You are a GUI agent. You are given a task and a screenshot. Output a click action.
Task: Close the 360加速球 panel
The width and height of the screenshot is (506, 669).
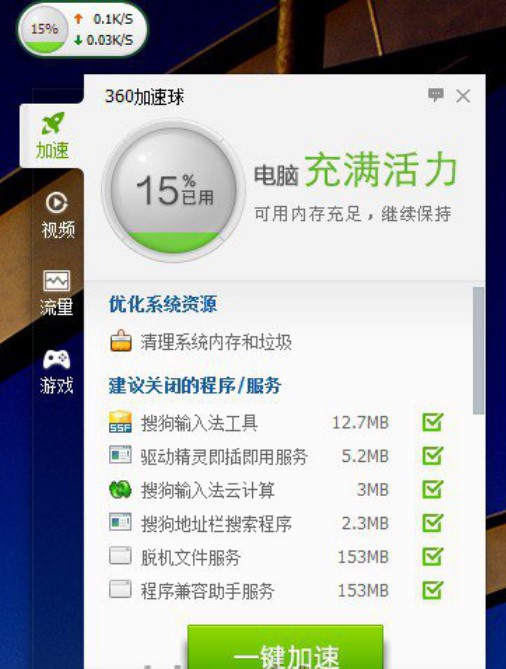[x=463, y=96]
